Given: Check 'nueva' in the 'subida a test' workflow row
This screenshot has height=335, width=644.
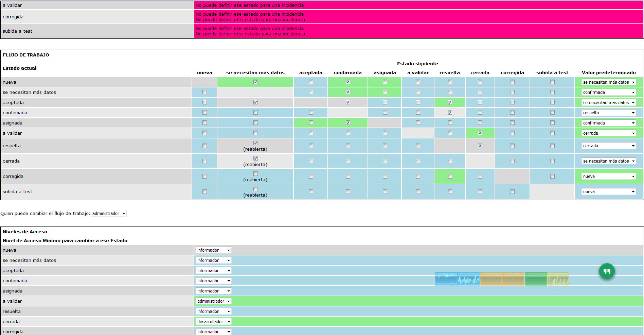Looking at the screenshot, I should click(x=204, y=192).
